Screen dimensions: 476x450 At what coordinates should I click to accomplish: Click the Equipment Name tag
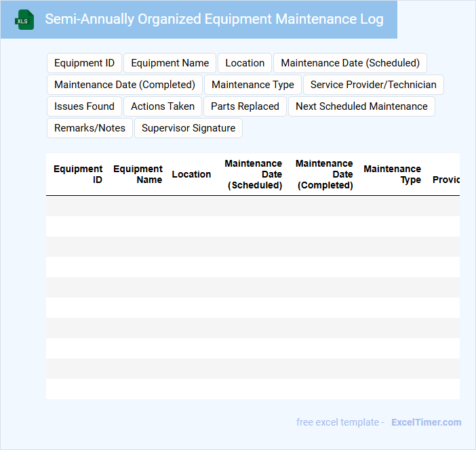170,63
